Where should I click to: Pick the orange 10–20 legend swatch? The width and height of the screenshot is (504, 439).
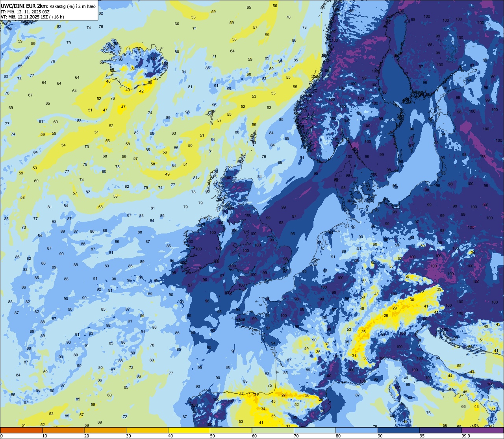(63, 430)
